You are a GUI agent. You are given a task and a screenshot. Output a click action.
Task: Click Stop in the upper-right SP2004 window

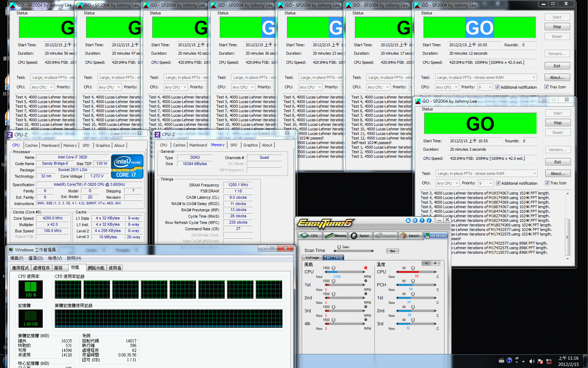(557, 27)
